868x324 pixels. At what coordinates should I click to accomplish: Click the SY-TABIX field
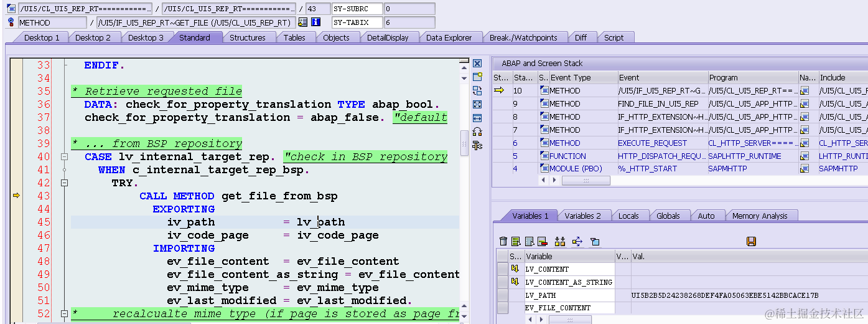[357, 22]
